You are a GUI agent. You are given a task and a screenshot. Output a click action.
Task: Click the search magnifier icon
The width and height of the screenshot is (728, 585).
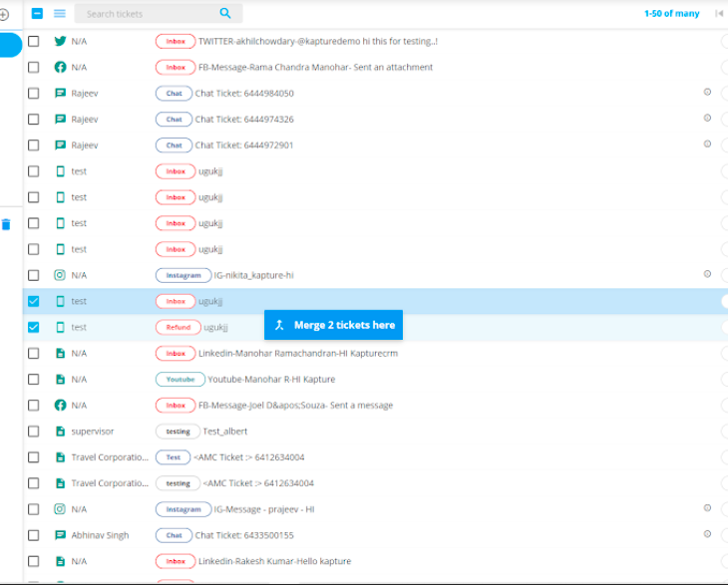click(x=225, y=13)
